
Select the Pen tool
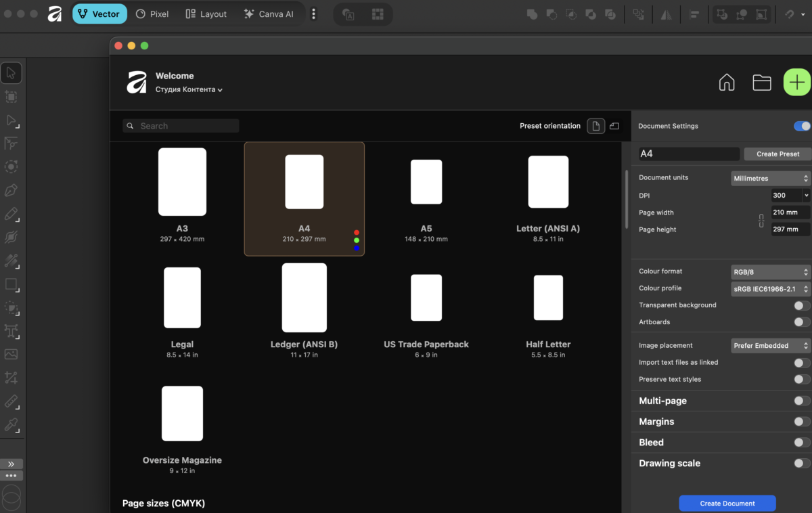tap(11, 191)
